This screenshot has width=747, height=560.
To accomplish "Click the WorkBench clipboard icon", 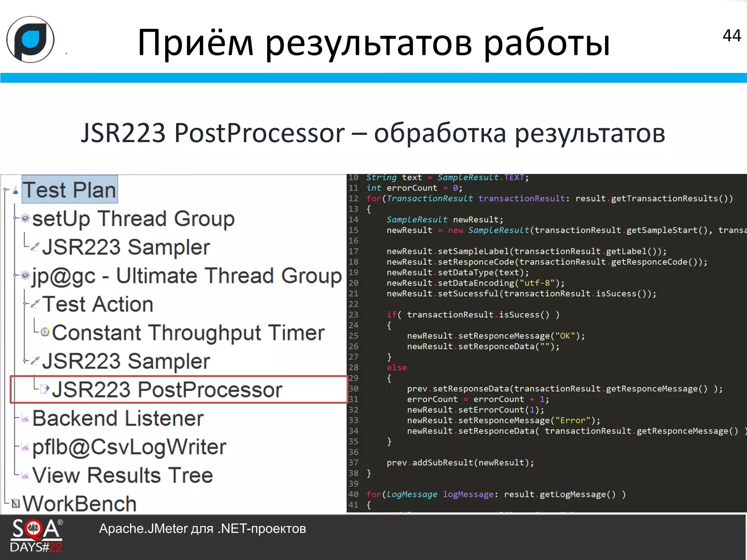I will [15, 503].
